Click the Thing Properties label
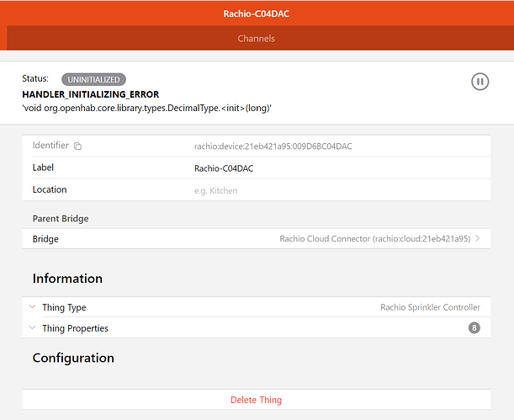The width and height of the screenshot is (514, 420). click(x=75, y=328)
